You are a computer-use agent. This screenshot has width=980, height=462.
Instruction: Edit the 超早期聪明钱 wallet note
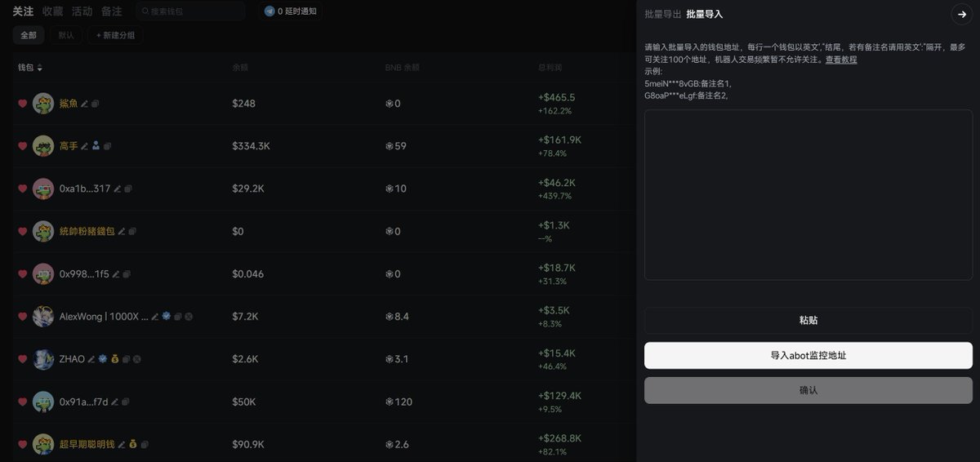pos(121,445)
